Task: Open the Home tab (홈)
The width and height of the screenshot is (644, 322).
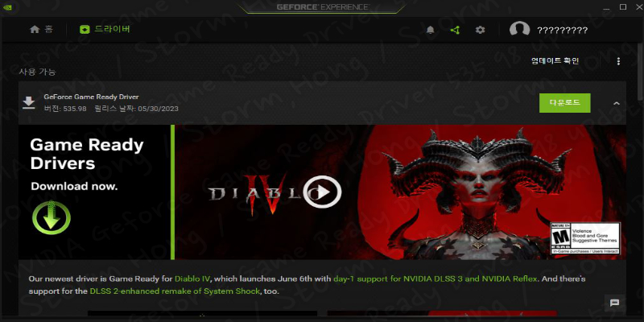Action: pyautogui.click(x=41, y=30)
